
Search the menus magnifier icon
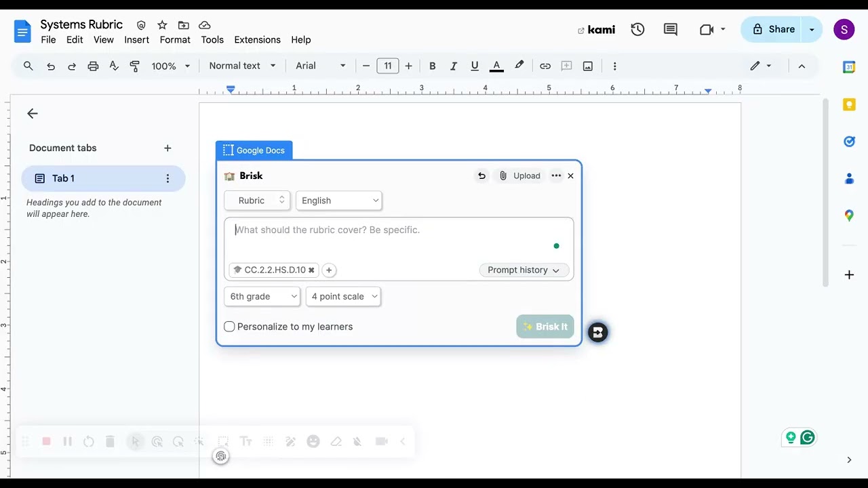28,66
